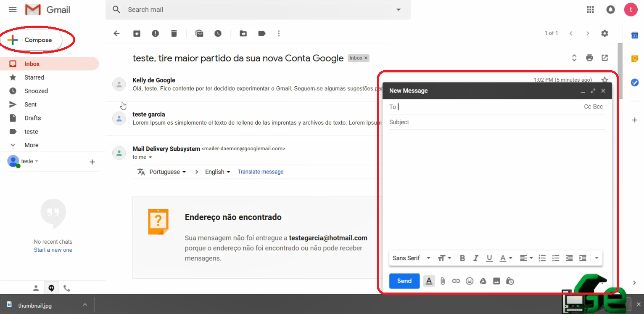Insert photo in new message

click(496, 281)
